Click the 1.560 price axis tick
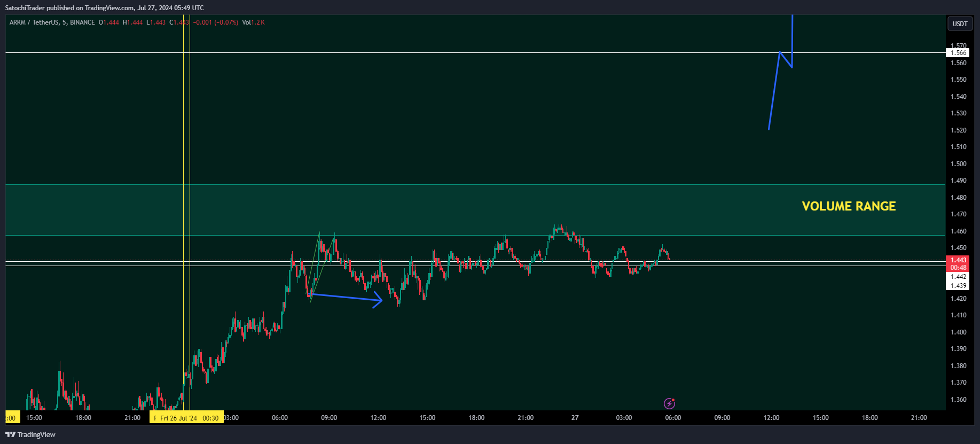Viewport: 980px width, 444px height. pos(958,63)
